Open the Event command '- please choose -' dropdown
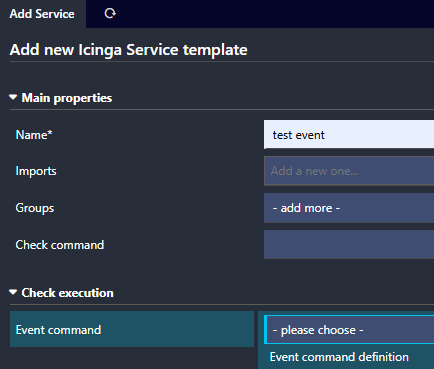The height and width of the screenshot is (369, 434). (349, 330)
